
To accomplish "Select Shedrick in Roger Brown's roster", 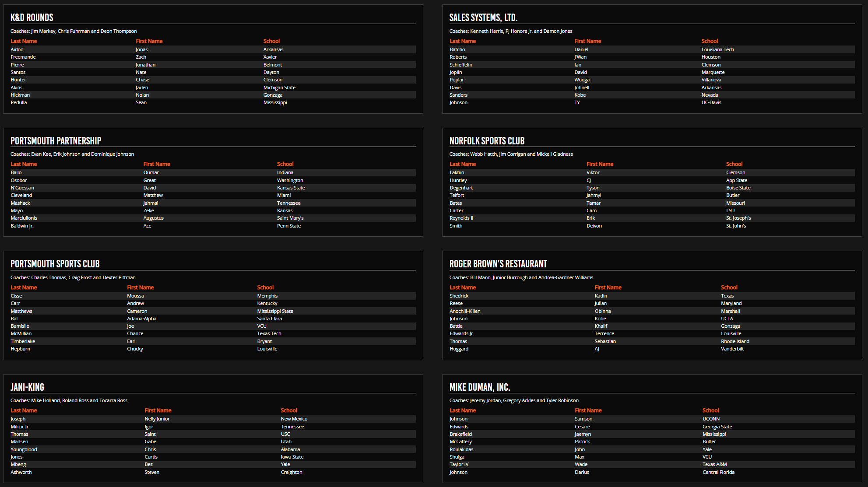I will click(459, 296).
